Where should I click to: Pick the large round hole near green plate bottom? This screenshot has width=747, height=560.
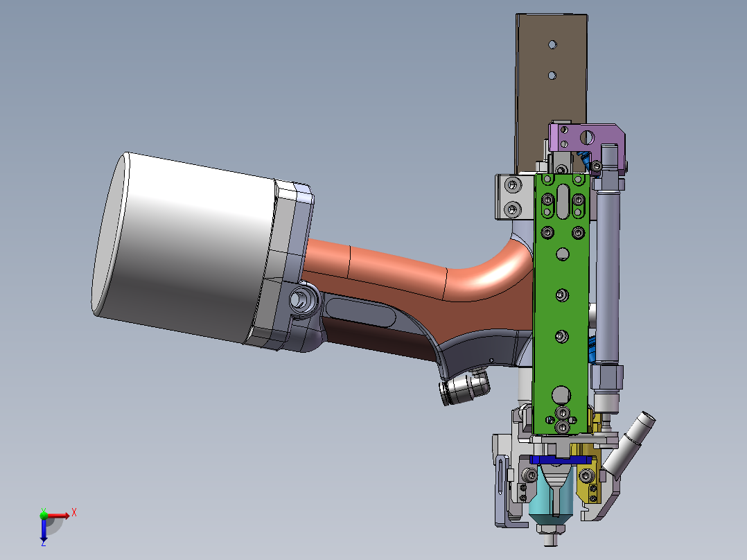(561, 395)
